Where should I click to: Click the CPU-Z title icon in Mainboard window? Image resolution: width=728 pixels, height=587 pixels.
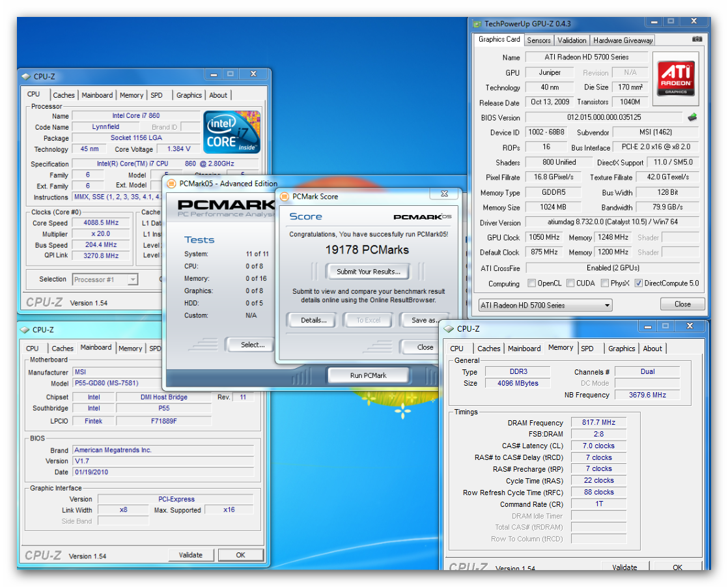pos(25,330)
